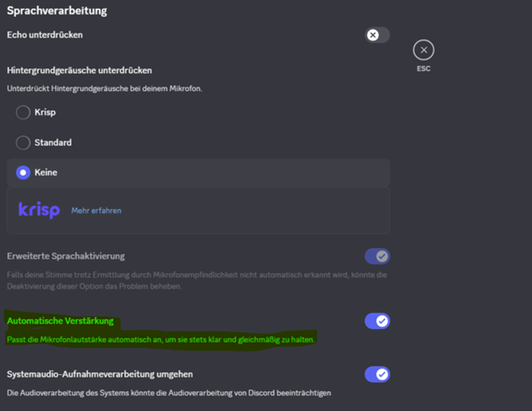The height and width of the screenshot is (411, 532).
Task: Click the Automatische Verstärkung heading
Action: tap(60, 321)
